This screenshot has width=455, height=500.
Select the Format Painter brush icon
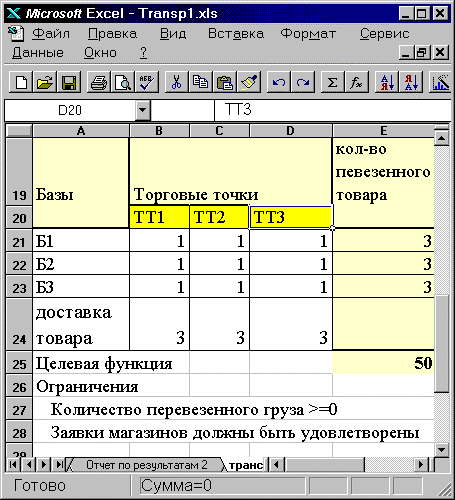(248, 82)
